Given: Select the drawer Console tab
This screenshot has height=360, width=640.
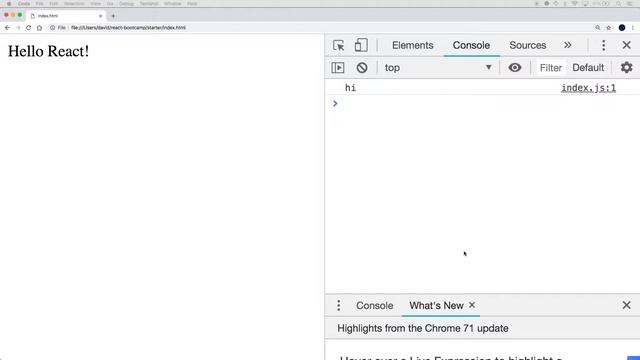Looking at the screenshot, I should tap(374, 305).
